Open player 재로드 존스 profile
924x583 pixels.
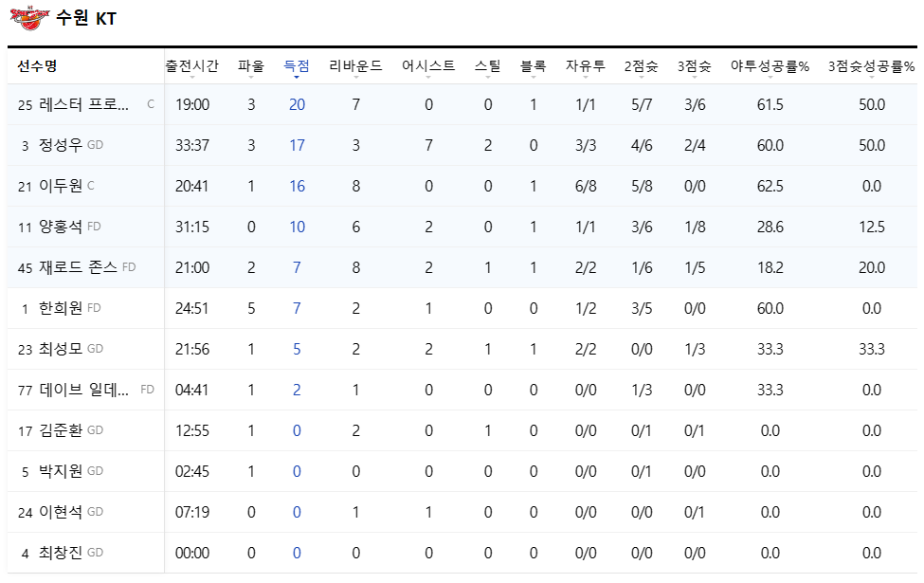79,267
